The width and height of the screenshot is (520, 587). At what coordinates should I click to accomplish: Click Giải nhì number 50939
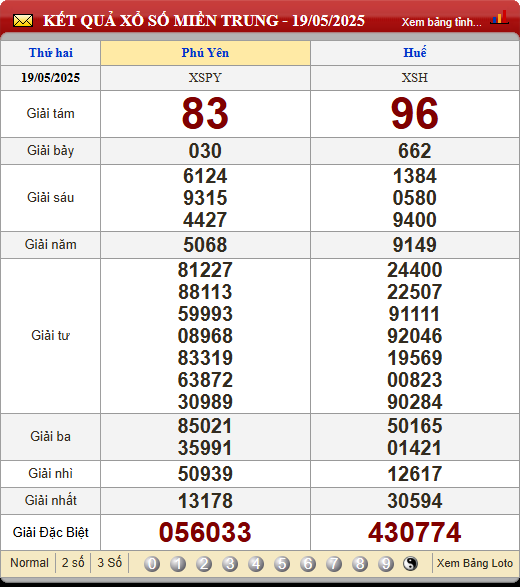(x=205, y=474)
